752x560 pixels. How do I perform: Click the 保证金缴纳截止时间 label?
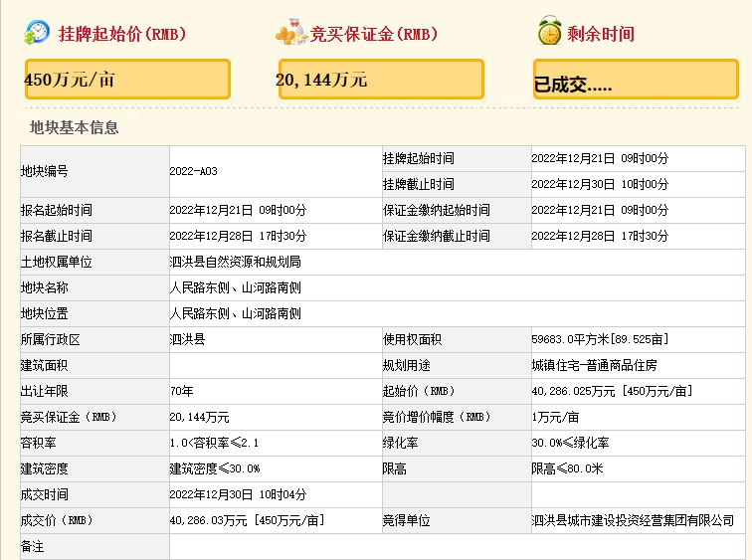click(x=437, y=236)
